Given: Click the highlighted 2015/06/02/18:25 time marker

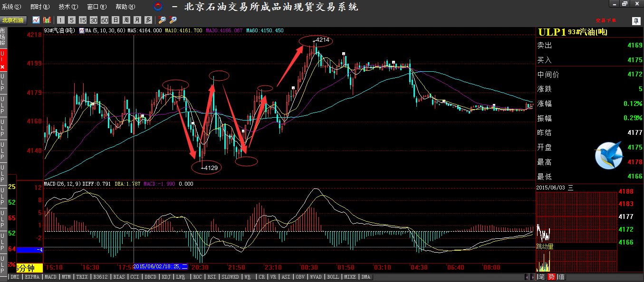Looking at the screenshot, I should click(161, 267).
